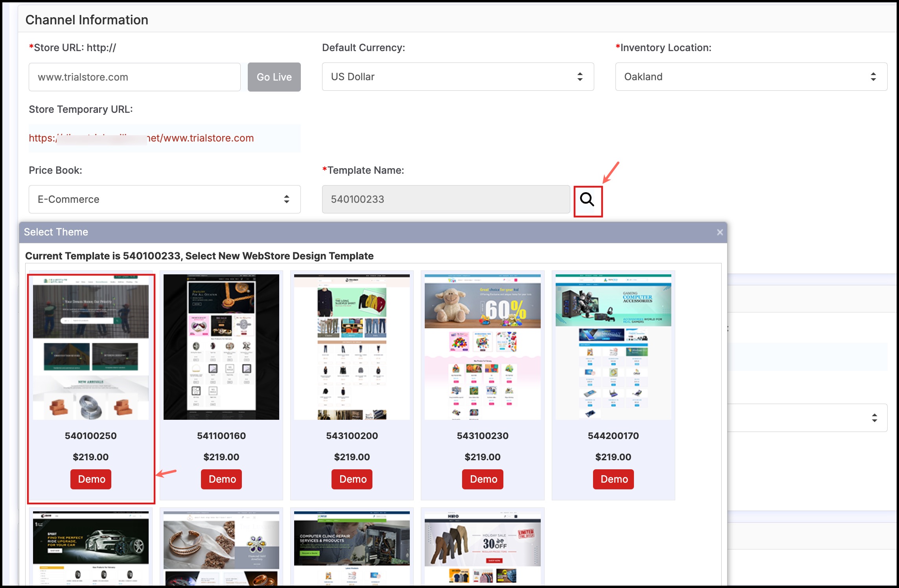The height and width of the screenshot is (588, 899).
Task: Open Demo for template 543100200
Action: point(352,479)
